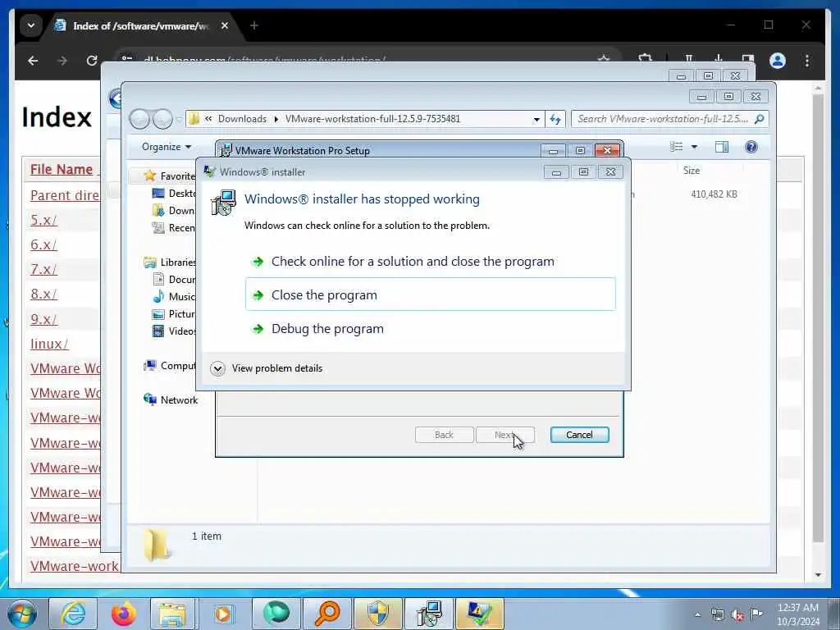Open Firefox from taskbar

pyautogui.click(x=124, y=614)
